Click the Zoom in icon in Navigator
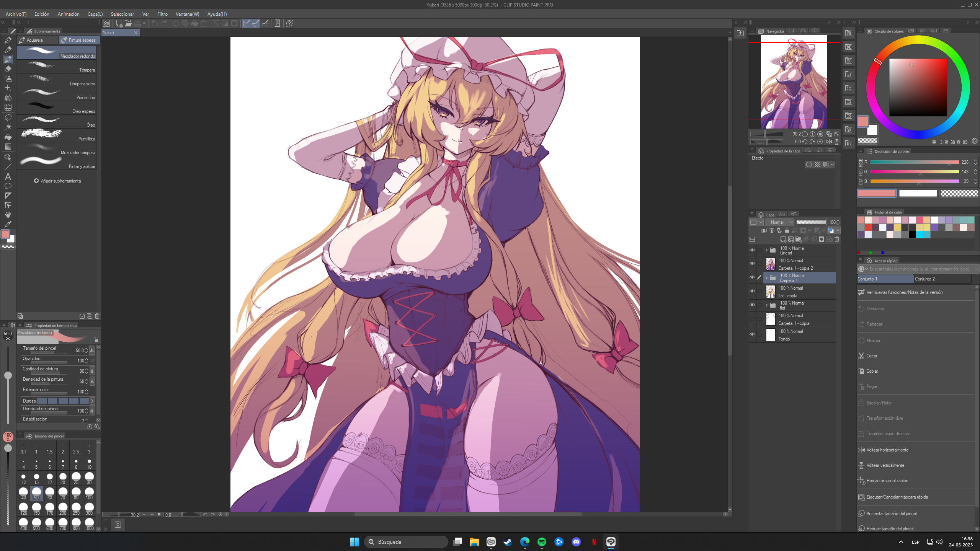980x551 pixels. pyautogui.click(x=812, y=134)
